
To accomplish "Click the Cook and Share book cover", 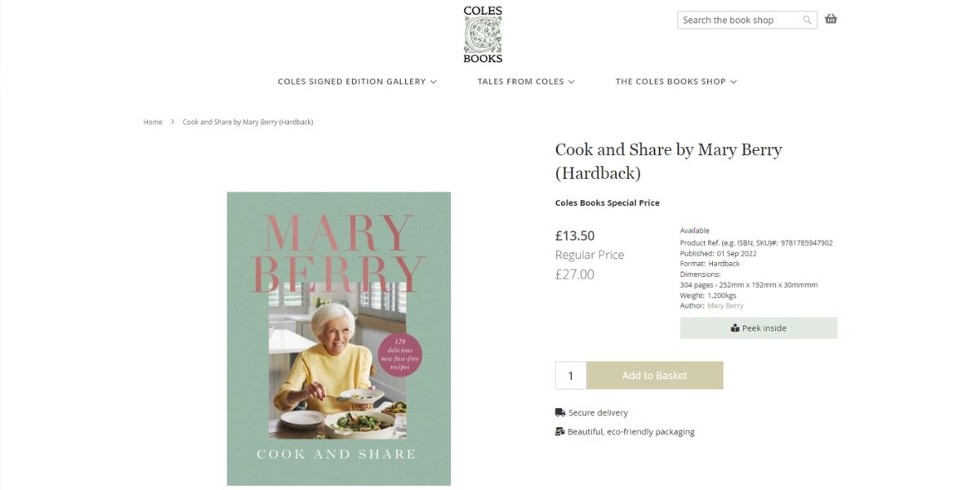I will (338, 339).
